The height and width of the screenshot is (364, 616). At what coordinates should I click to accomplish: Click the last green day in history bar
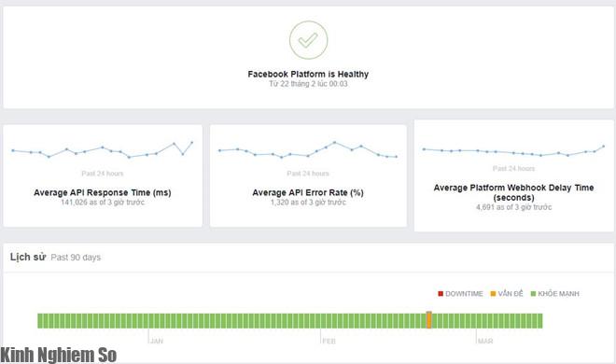(x=540, y=320)
